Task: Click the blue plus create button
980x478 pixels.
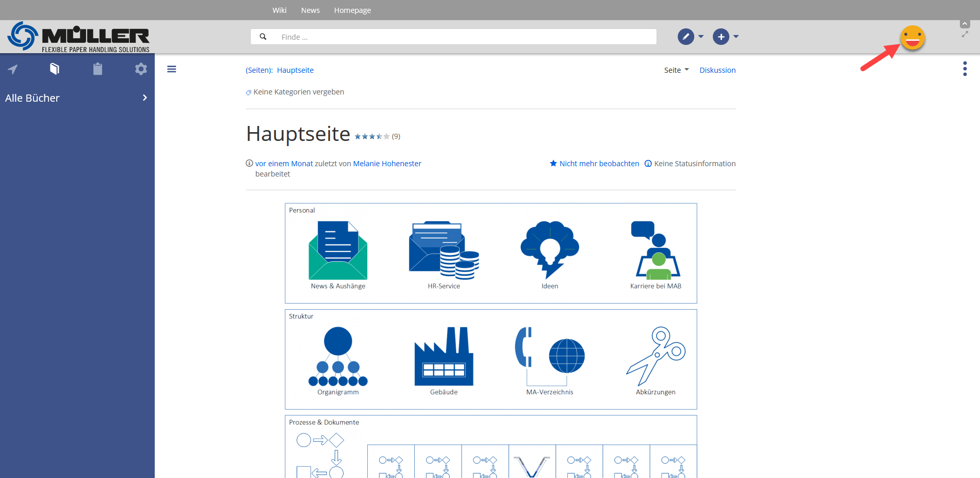Action: click(721, 37)
